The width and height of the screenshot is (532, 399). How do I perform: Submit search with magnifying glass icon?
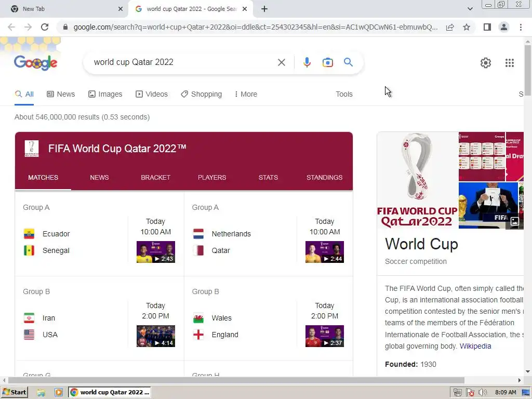(348, 62)
